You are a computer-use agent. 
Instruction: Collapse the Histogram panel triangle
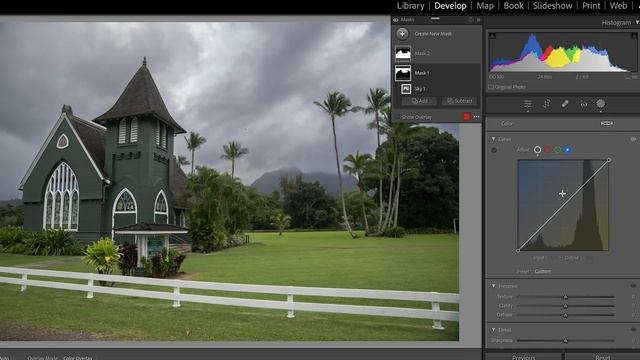[x=637, y=23]
